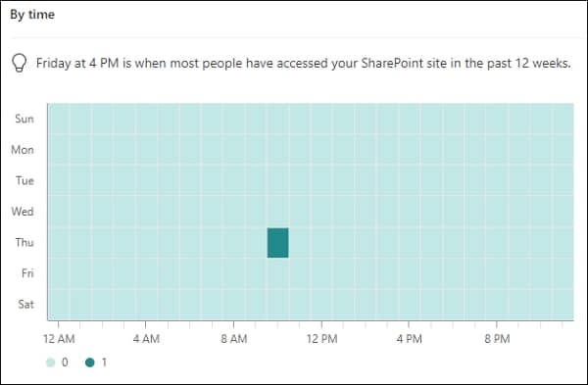
Task: Select the dark Thursday 10 AM cell
Action: pos(278,243)
